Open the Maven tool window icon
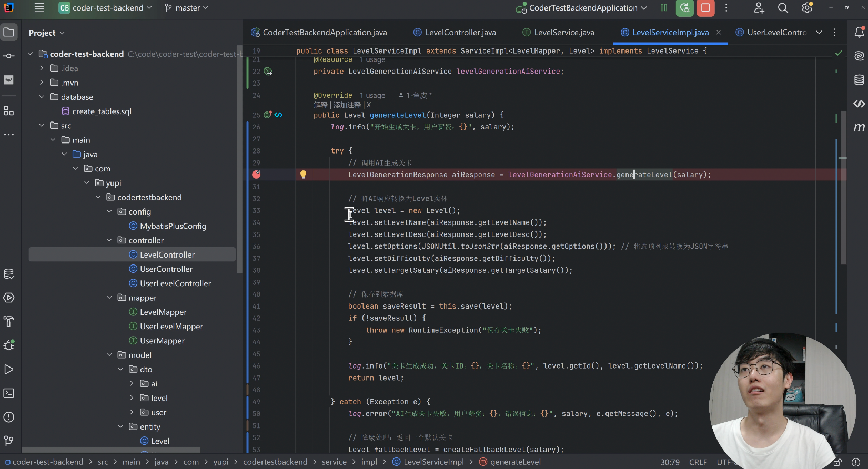This screenshot has height=469, width=868. click(859, 127)
